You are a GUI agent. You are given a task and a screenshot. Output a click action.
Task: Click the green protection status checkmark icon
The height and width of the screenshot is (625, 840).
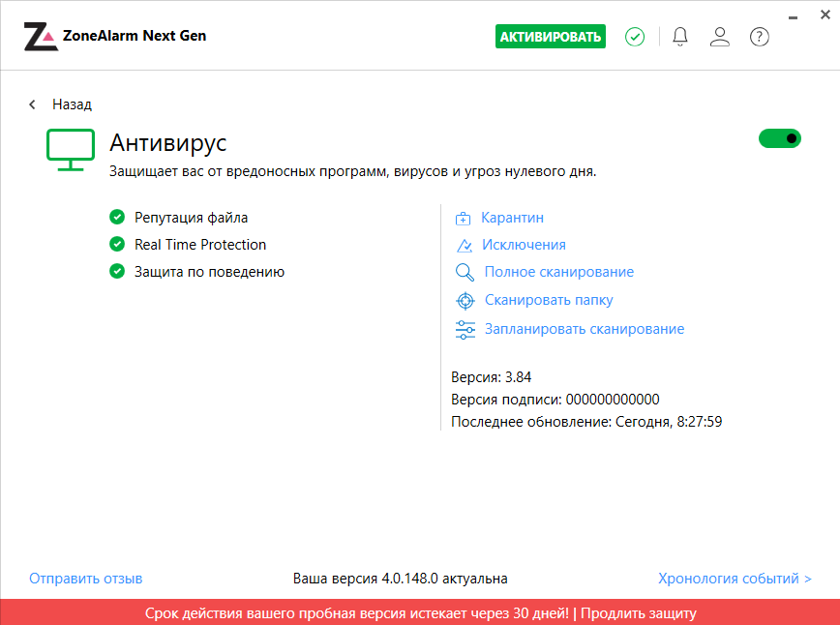point(635,37)
